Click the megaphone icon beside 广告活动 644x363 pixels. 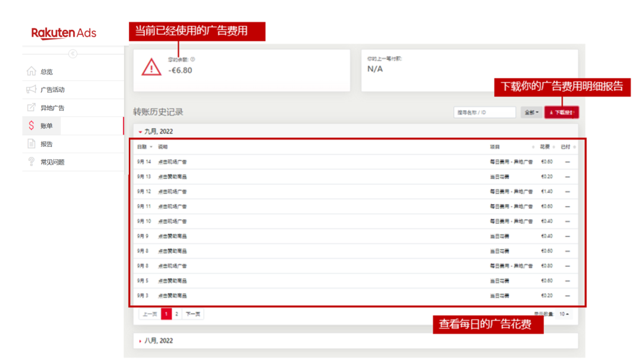tap(31, 89)
